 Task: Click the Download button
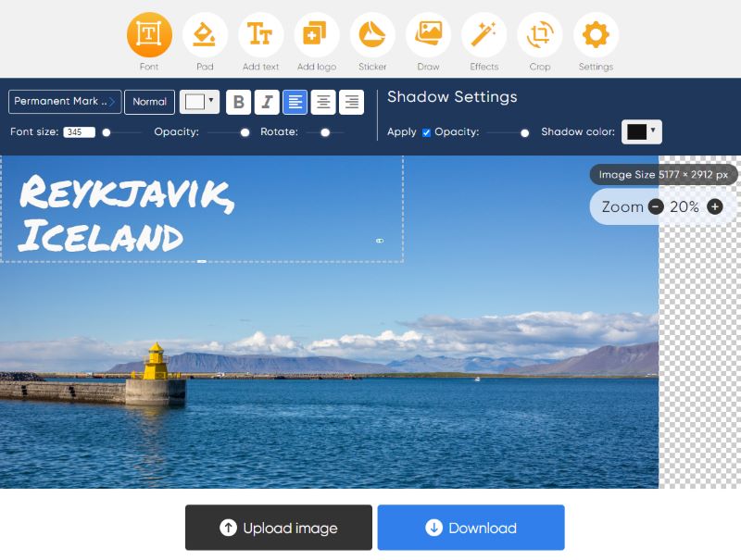tap(471, 528)
